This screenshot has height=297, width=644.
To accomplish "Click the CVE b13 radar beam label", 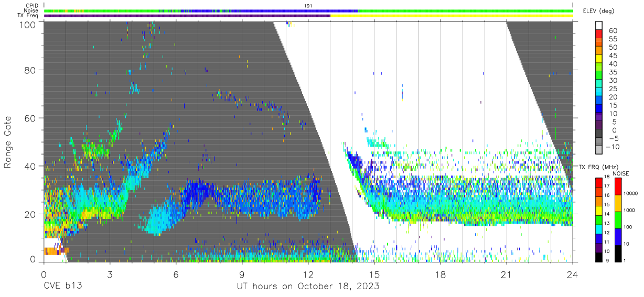I will point(62,287).
